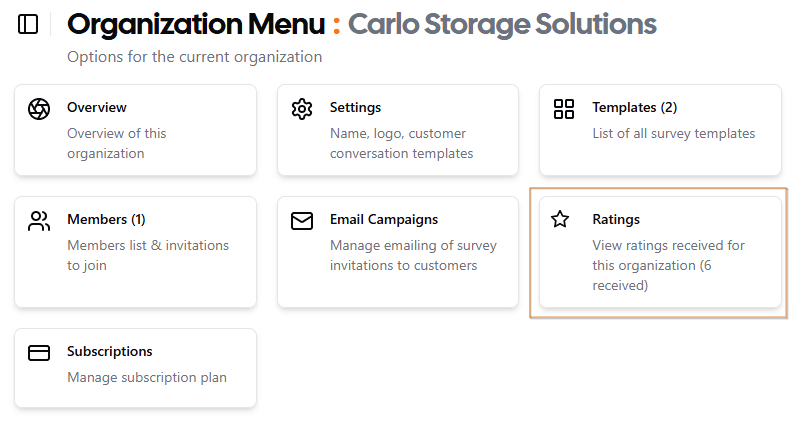798x429 pixels.
Task: Click the Settings gear icon
Action: click(x=302, y=109)
